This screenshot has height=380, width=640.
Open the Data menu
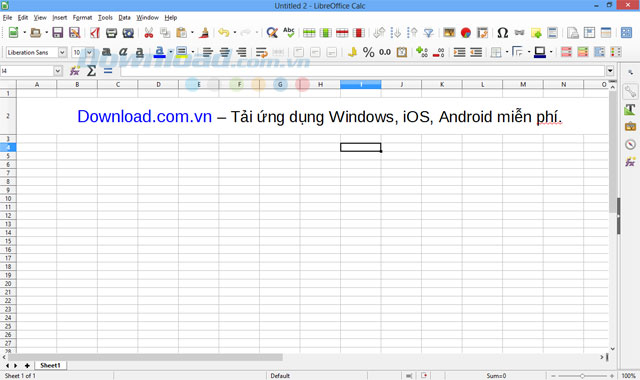coord(124,18)
